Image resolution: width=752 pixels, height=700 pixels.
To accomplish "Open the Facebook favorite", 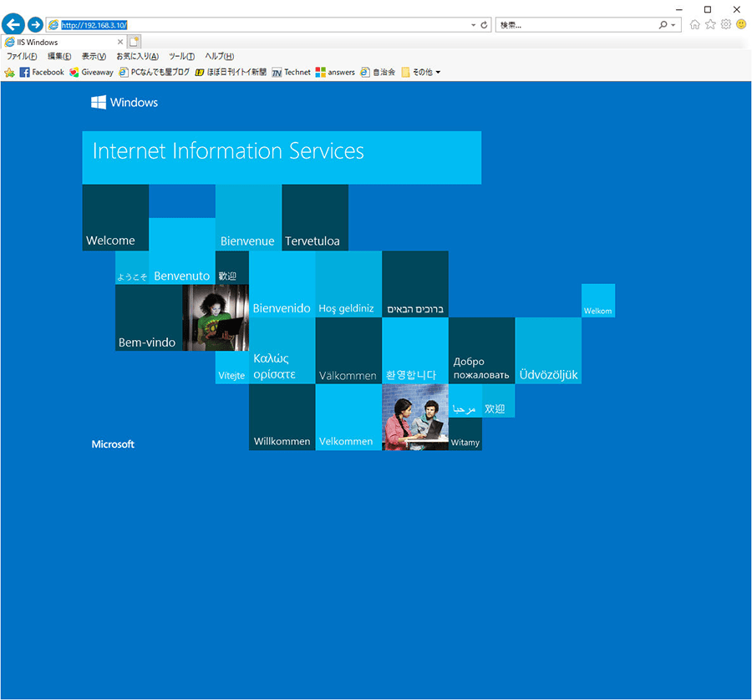I will tap(42, 73).
